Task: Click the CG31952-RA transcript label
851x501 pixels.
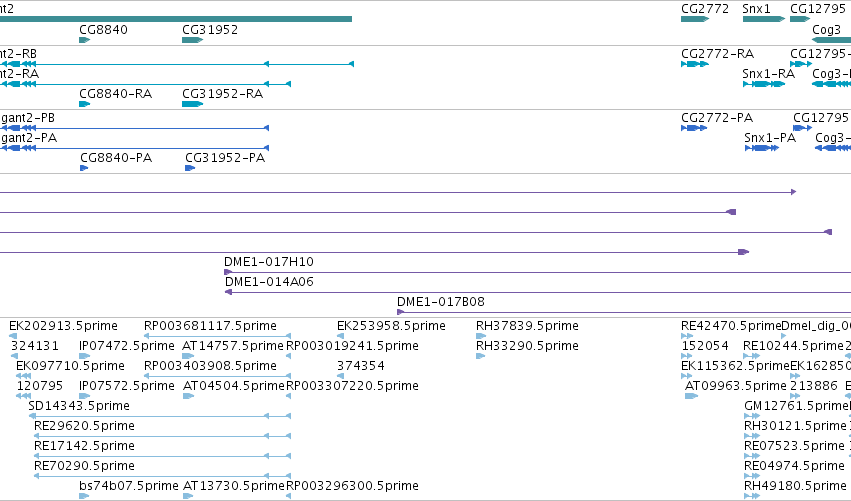Action: [223, 93]
